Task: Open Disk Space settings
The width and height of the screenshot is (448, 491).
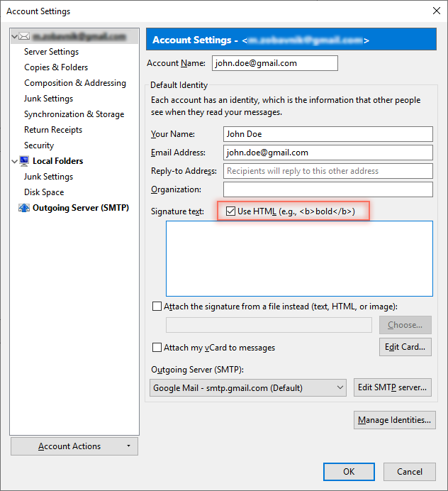Action: coord(44,192)
